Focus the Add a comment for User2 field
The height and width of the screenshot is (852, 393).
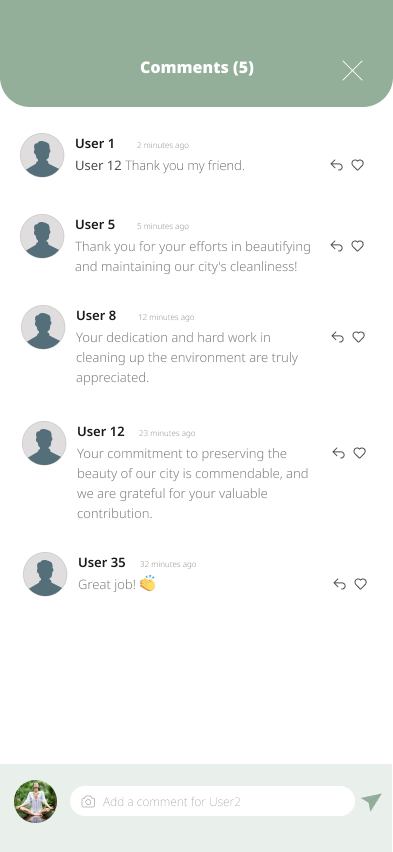point(213,801)
